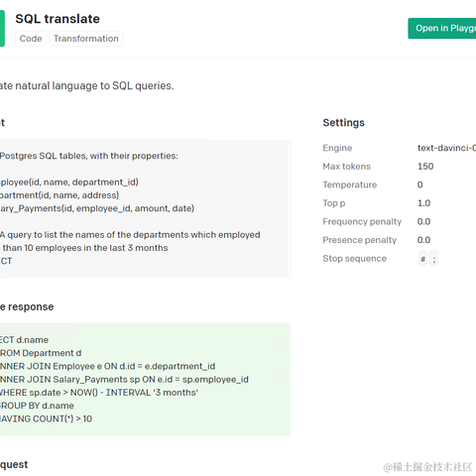Click the Top p value 1.0
Viewport: 476px width, 476px height.
pos(423,203)
